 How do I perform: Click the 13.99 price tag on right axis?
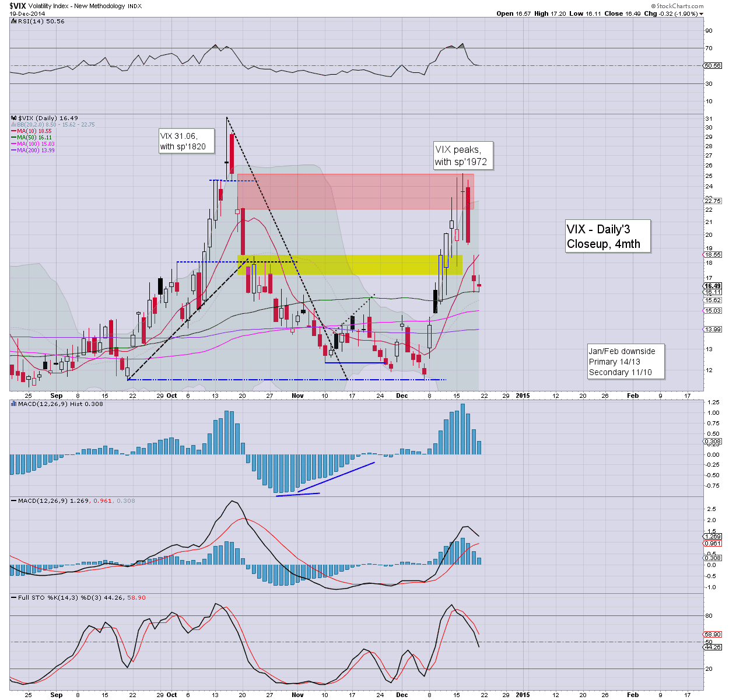713,330
